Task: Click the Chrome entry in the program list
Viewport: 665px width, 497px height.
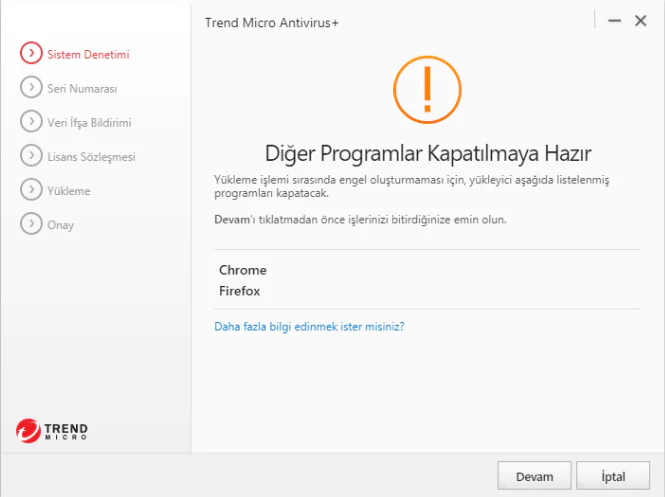Action: 243,270
